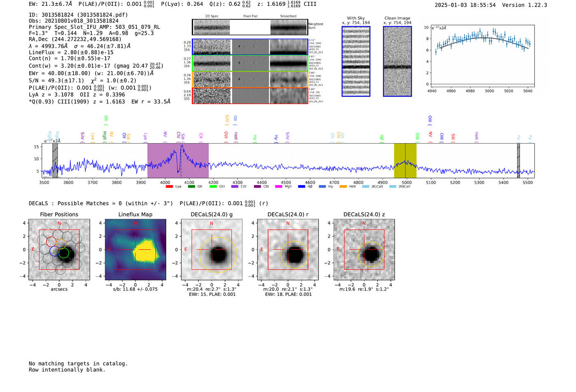Click the yellow highlighted emission line region

click(x=405, y=160)
